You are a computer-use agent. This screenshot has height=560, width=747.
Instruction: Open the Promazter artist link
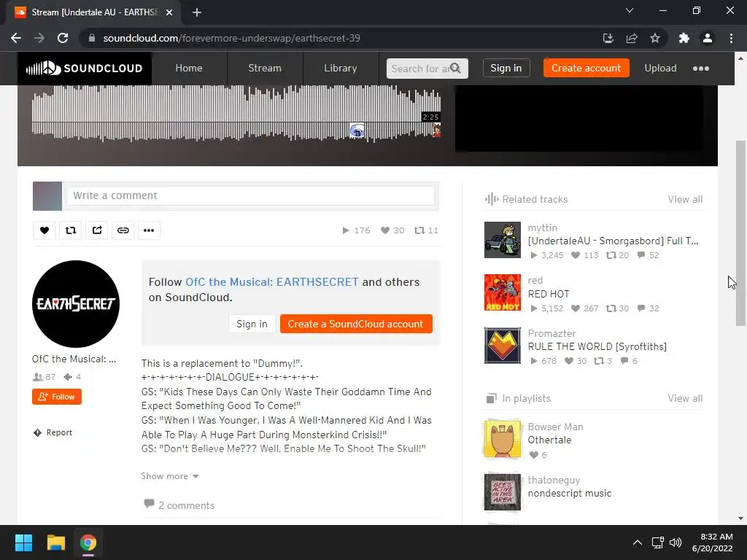click(x=551, y=333)
